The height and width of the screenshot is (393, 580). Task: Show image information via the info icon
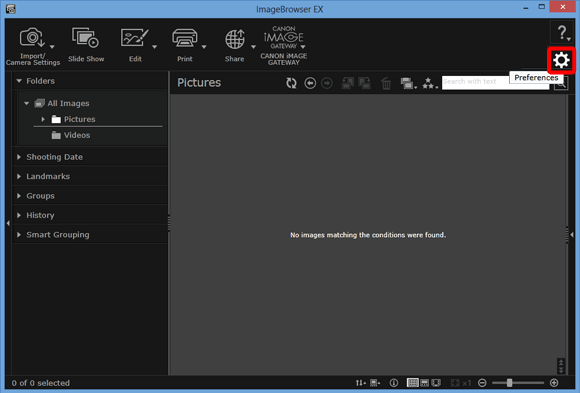pos(394,383)
